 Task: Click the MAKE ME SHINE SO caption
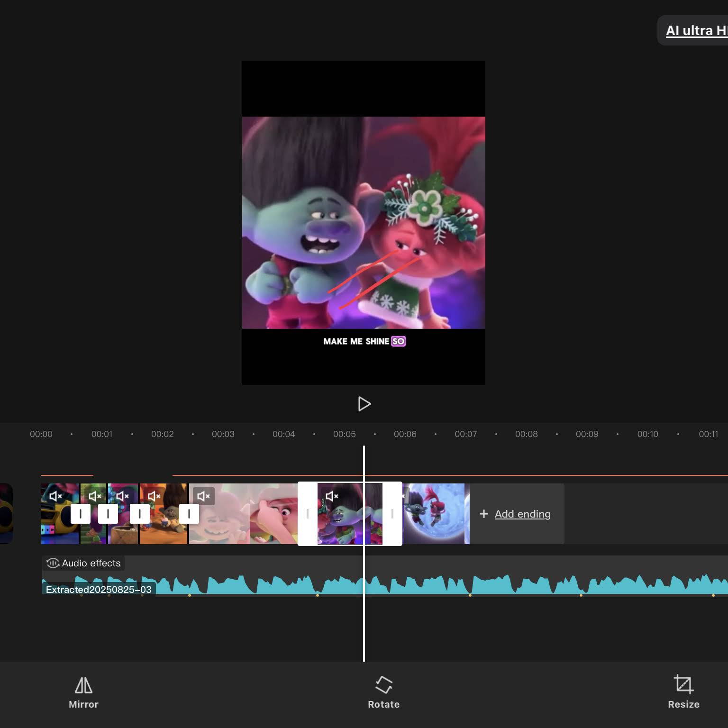(364, 341)
